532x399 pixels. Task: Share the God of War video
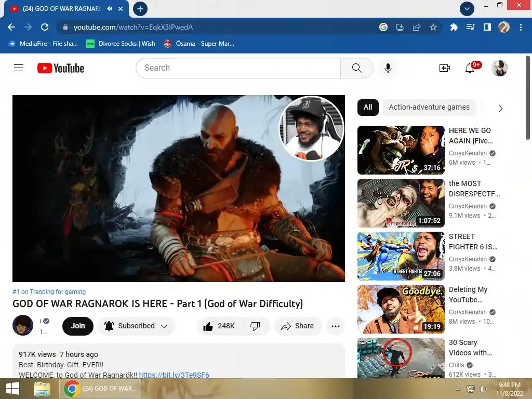[297, 326]
